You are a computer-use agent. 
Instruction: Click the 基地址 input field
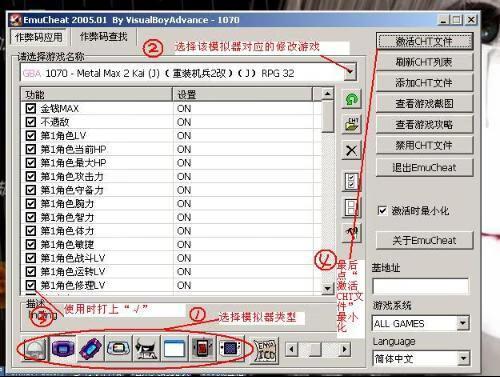click(x=420, y=286)
